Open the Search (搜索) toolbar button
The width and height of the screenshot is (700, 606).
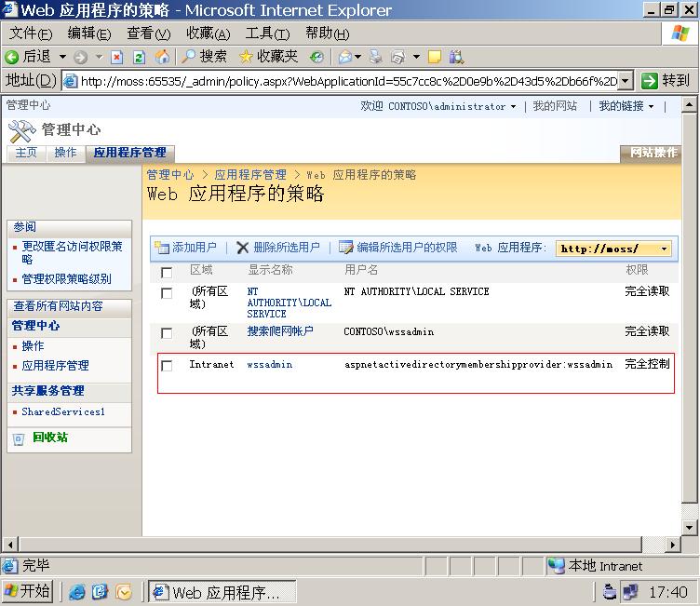204,57
